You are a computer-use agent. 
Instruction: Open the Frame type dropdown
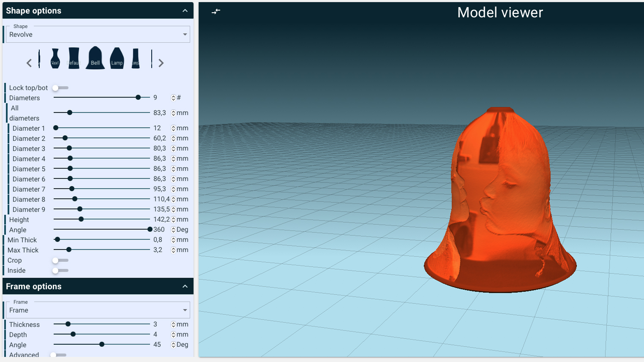coord(98,310)
